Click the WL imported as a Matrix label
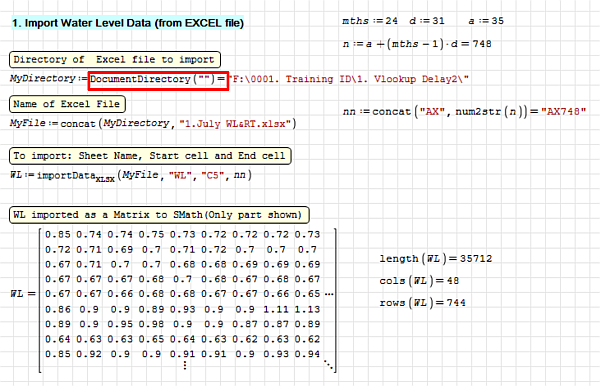This screenshot has height=386, width=600. [159, 215]
